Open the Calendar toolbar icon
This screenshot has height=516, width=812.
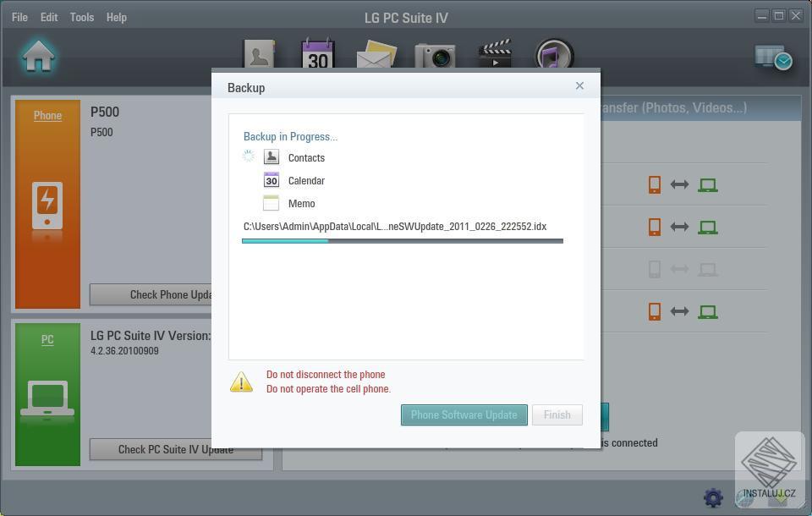coord(316,56)
